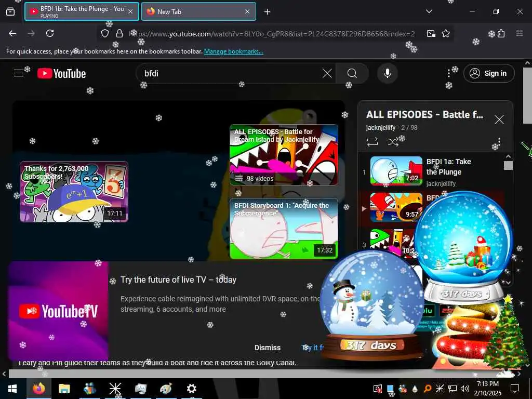Open the paint palette app in taskbar
This screenshot has height=399, width=532.
[x=166, y=389]
